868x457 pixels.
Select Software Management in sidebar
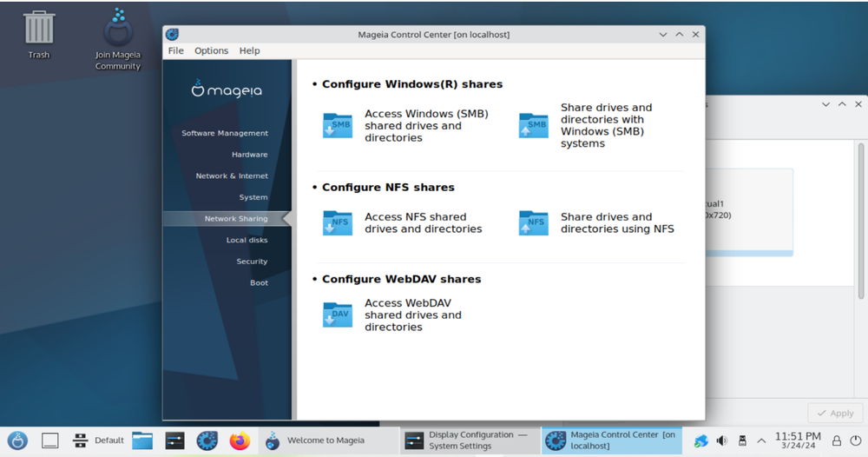(x=225, y=133)
